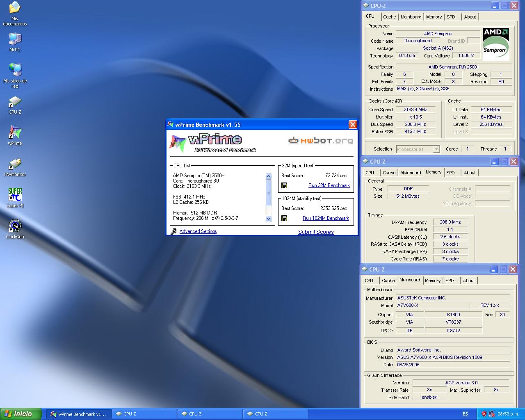
Task: Select the HWMonitor desktop shortcut
Action: tap(15, 168)
